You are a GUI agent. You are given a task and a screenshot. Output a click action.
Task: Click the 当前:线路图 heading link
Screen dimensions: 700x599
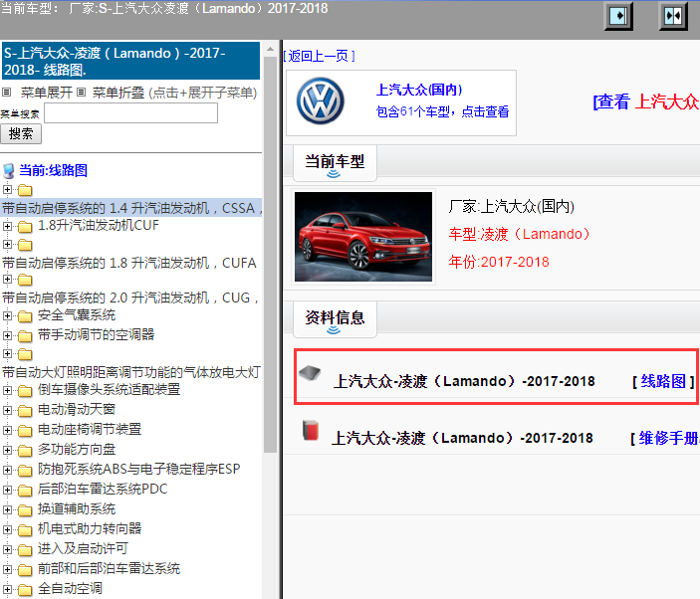tap(53, 170)
